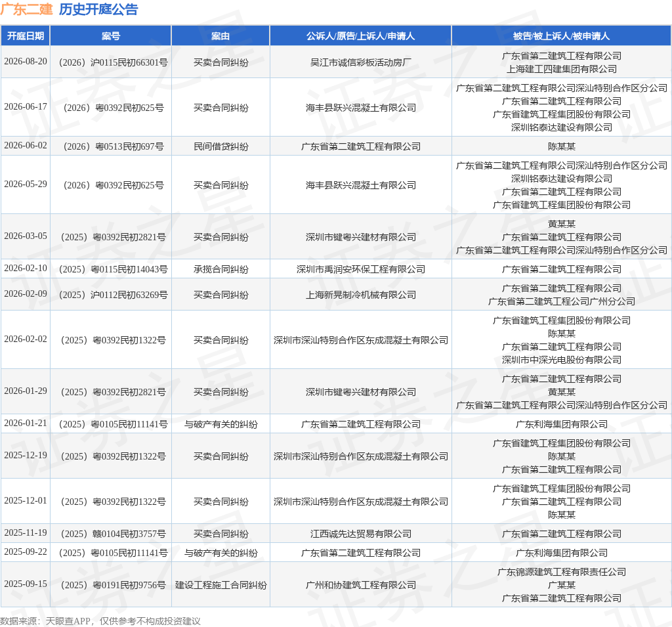Select the 开庭日期 column header

point(26,36)
